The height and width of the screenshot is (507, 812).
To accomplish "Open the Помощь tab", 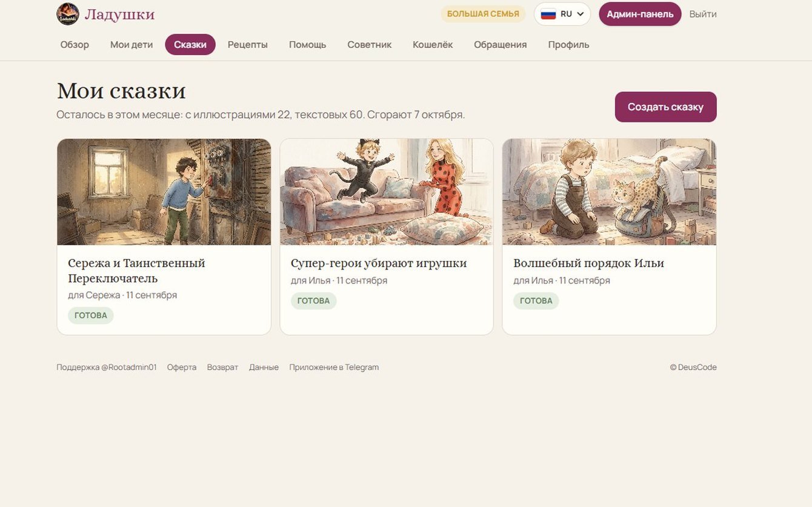I will tap(308, 45).
